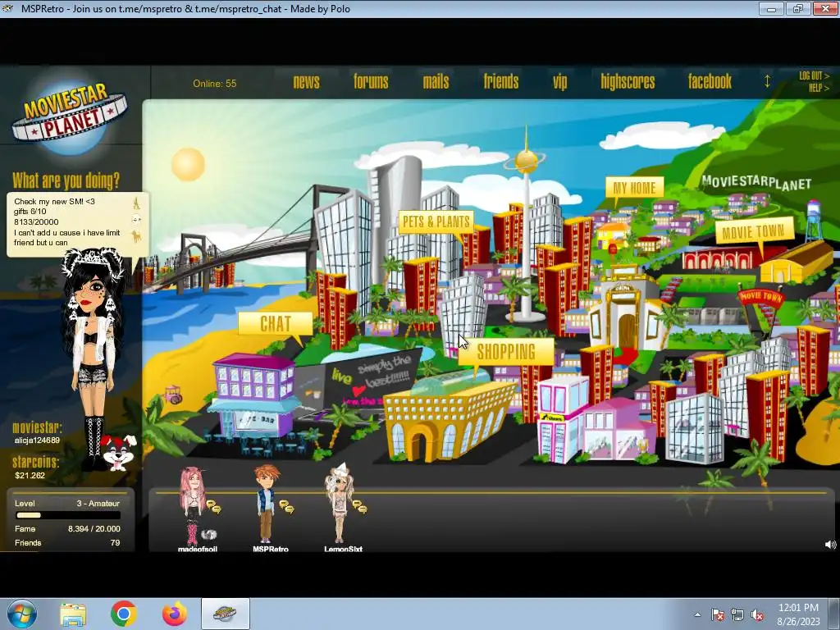Click the MOVIESTARPLANET hillside sign
The width and height of the screenshot is (840, 630).
tap(756, 182)
